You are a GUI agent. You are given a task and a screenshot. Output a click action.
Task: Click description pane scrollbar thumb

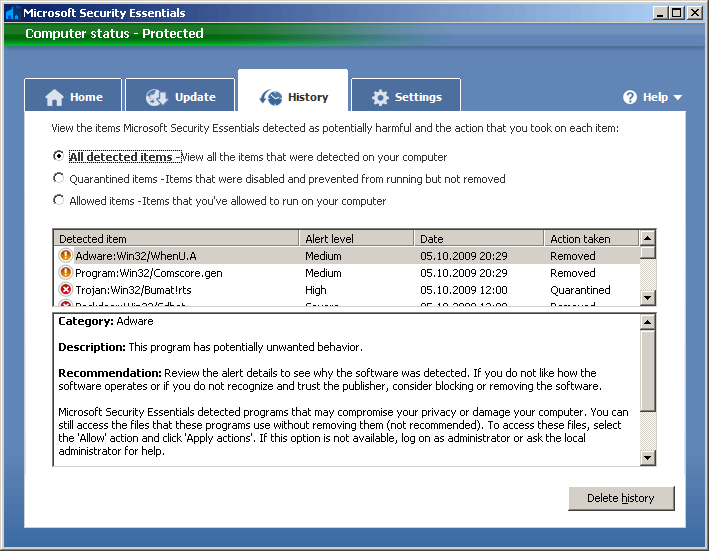pos(648,371)
